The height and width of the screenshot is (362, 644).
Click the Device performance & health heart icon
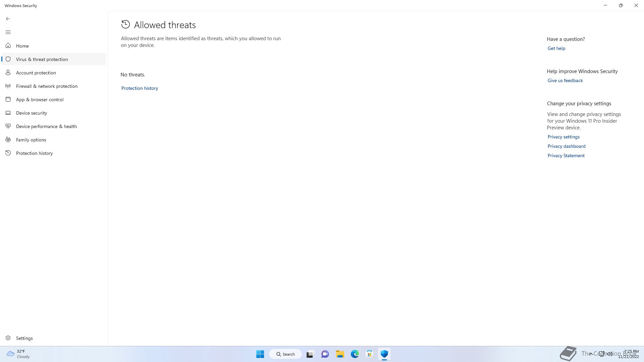tap(8, 126)
